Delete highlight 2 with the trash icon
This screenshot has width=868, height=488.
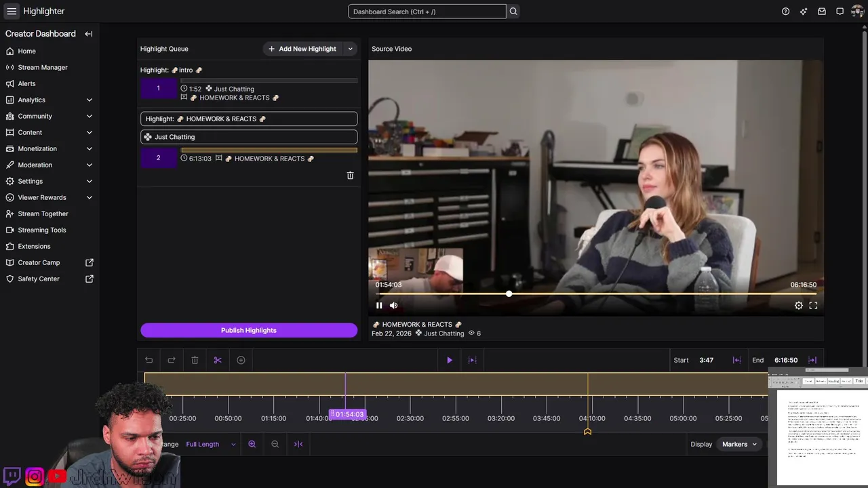point(351,176)
